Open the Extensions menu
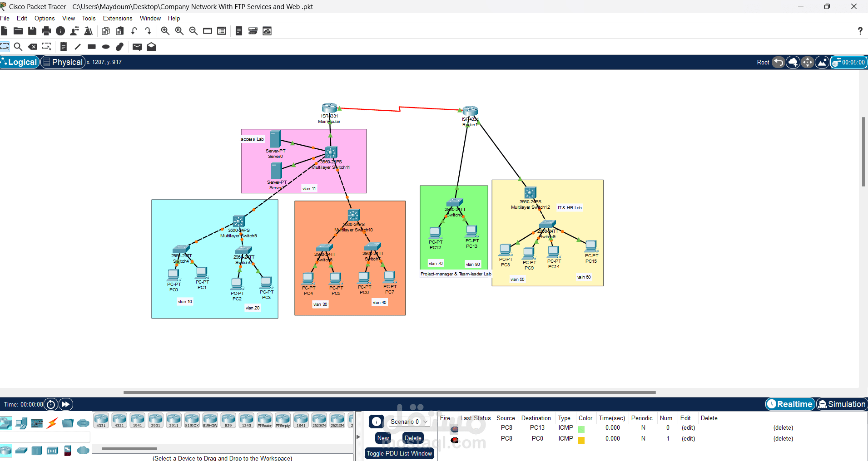Image resolution: width=868 pixels, height=461 pixels. (x=117, y=18)
